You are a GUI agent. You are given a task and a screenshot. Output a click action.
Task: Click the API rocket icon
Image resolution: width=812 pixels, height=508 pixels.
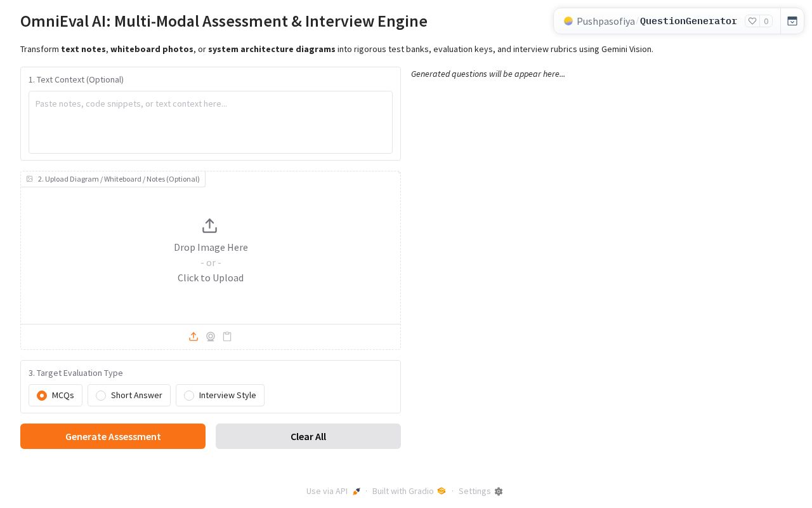click(x=357, y=491)
